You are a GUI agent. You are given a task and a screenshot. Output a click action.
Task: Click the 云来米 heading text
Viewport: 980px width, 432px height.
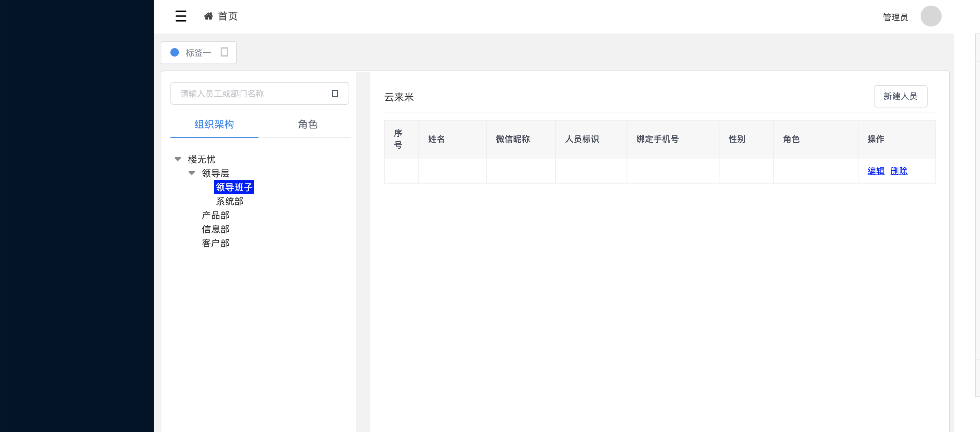tap(399, 97)
